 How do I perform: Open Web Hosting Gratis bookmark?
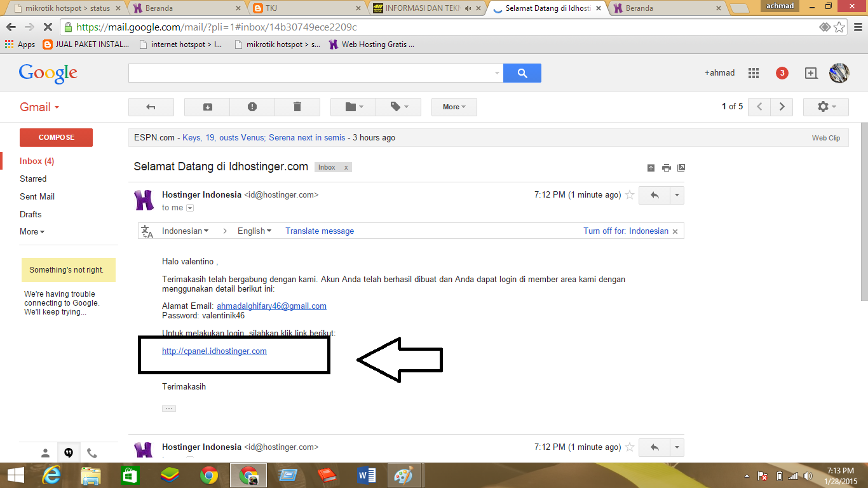372,44
